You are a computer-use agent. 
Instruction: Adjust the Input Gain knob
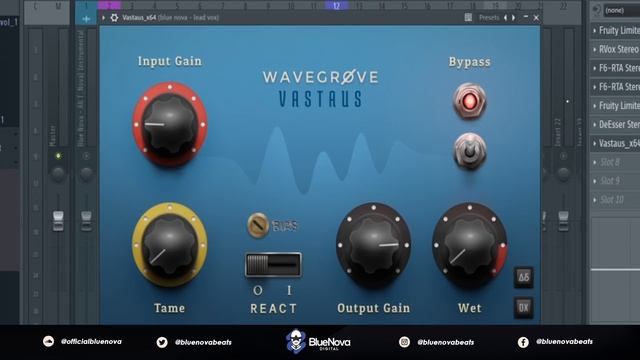170,124
